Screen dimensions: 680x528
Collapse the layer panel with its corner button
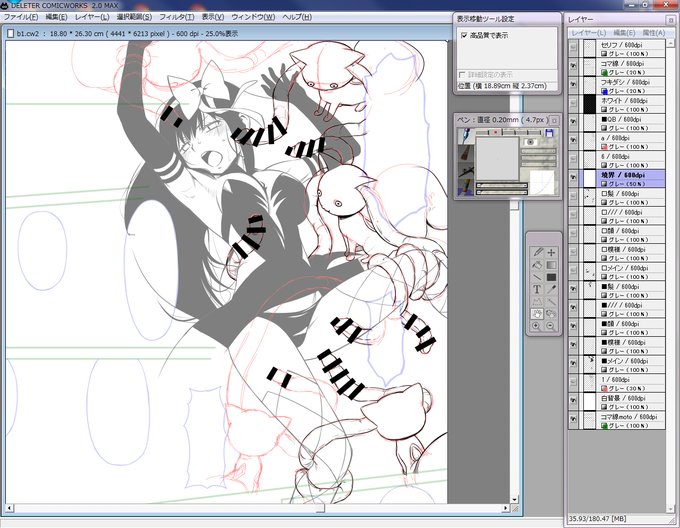click(x=670, y=20)
